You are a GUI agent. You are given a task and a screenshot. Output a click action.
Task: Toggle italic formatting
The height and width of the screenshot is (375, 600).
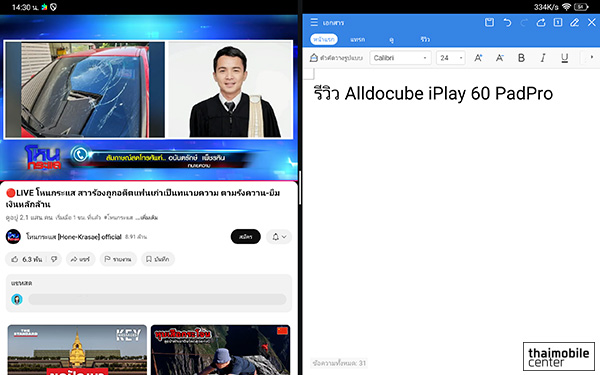coord(543,58)
